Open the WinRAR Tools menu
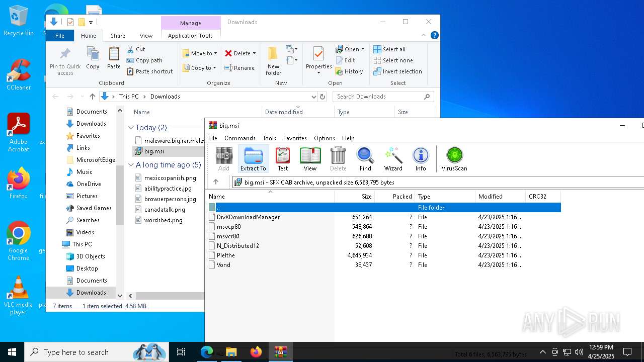 269,138
